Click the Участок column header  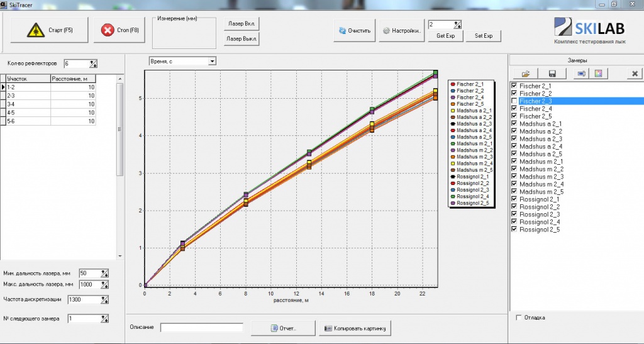click(28, 79)
